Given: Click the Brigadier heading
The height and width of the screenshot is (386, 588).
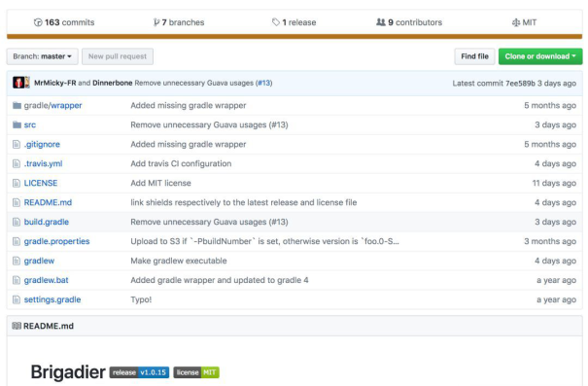Looking at the screenshot, I should 68,372.
